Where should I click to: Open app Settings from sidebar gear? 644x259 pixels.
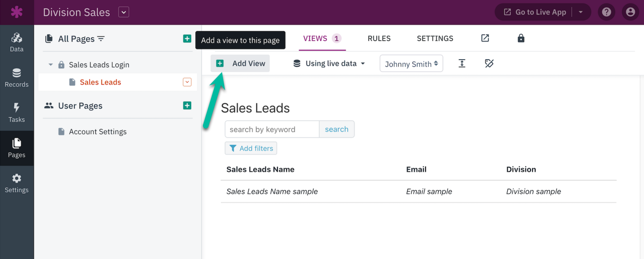(x=17, y=183)
